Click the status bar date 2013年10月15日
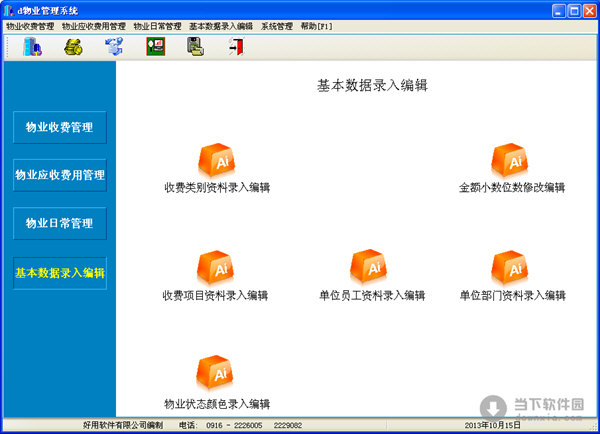The width and height of the screenshot is (600, 434). (492, 425)
